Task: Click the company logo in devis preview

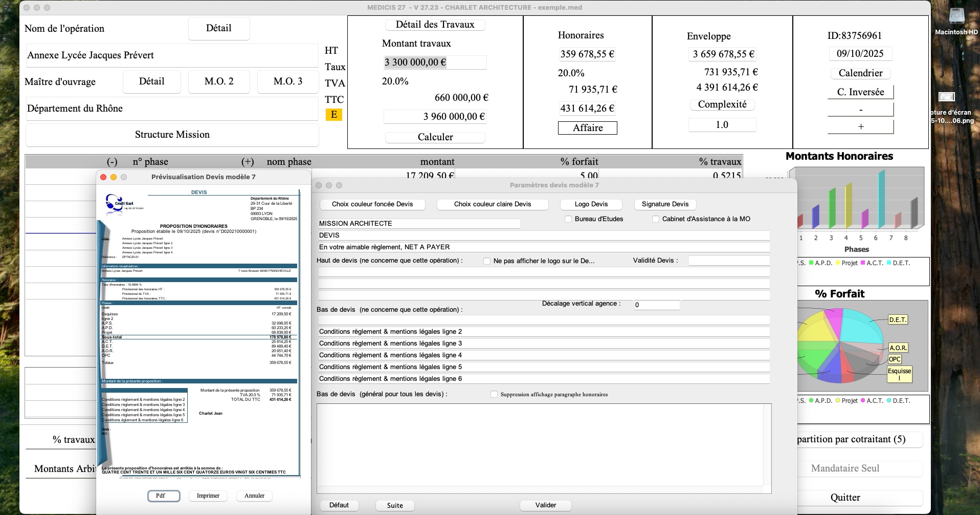Action: [x=124, y=204]
